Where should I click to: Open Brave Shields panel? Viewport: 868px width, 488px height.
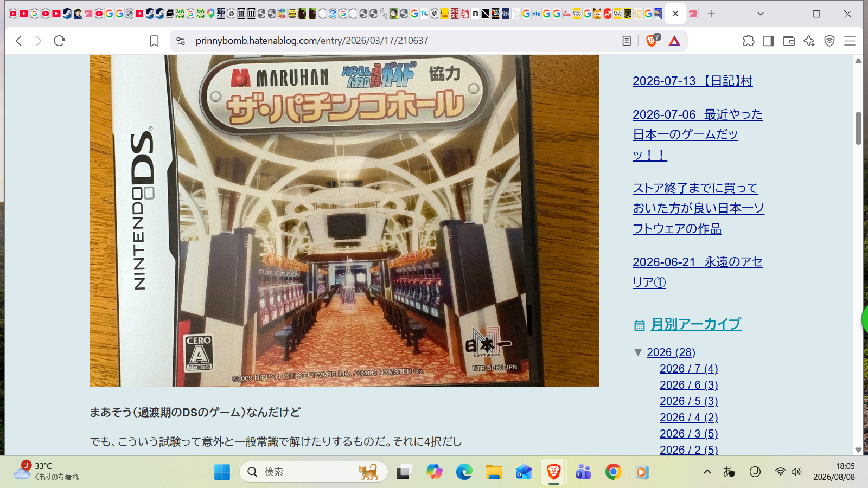pos(652,41)
